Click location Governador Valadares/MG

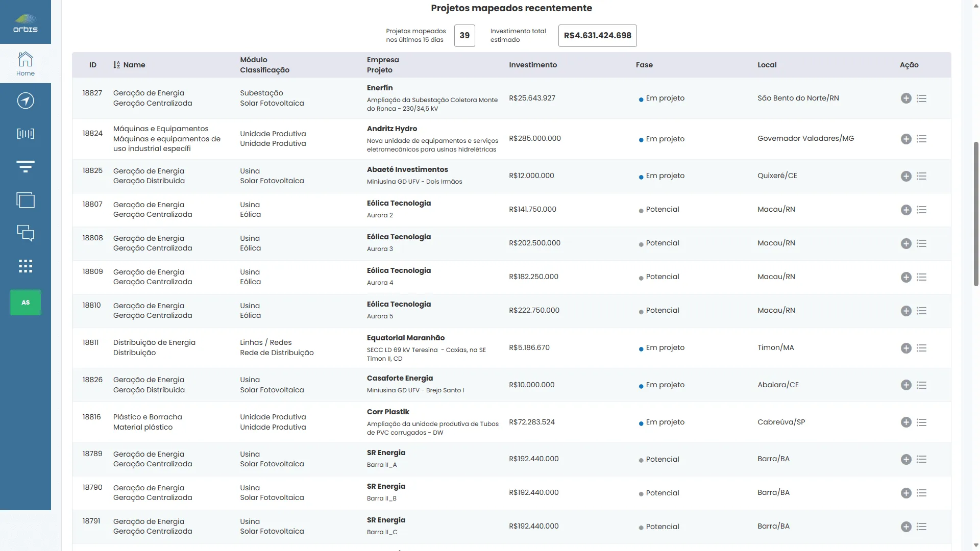coord(805,138)
